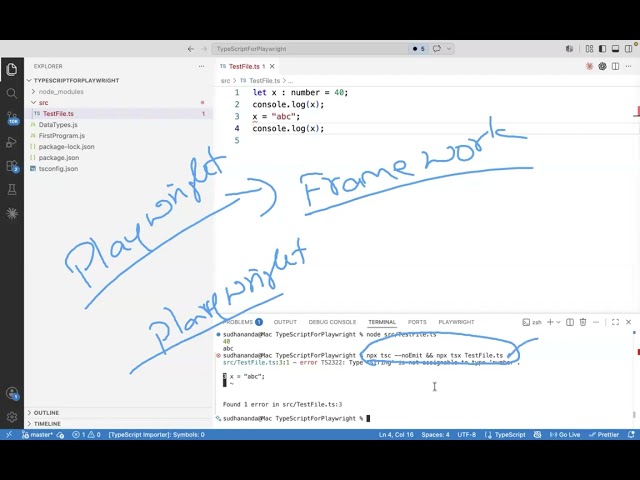Open tsconfig.json in the explorer

(58, 169)
